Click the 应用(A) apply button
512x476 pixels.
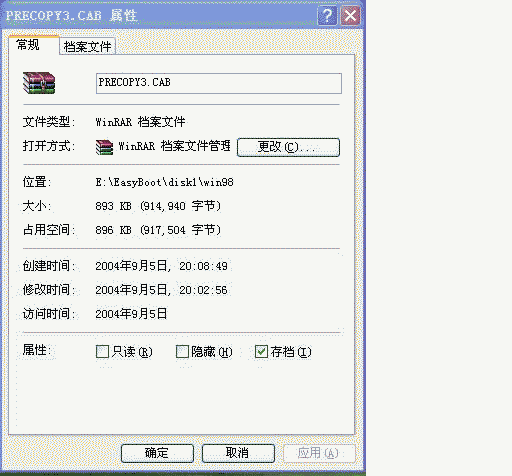319,453
